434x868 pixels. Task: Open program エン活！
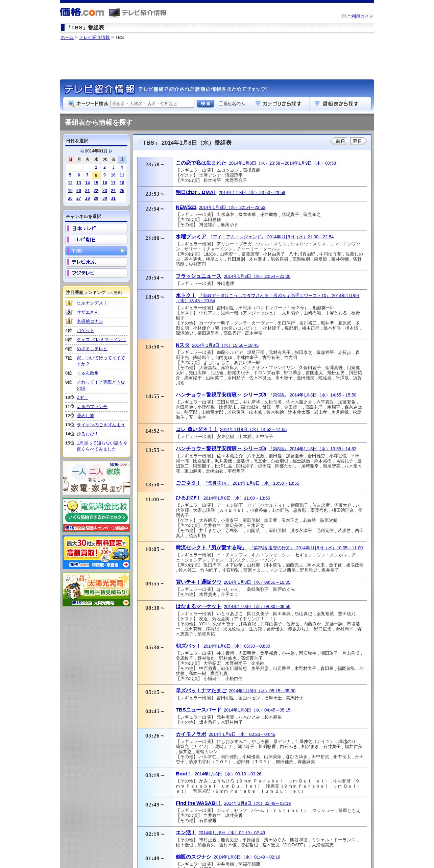[186, 833]
